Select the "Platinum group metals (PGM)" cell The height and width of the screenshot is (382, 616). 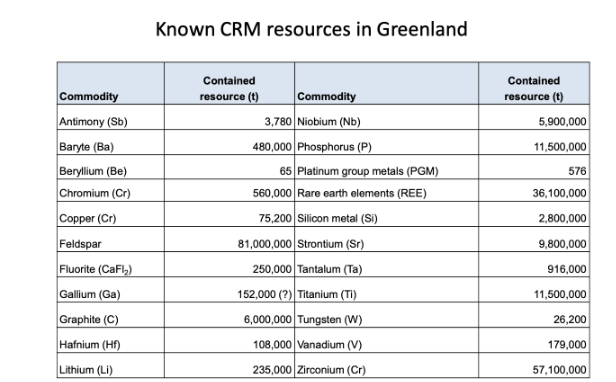coord(387,167)
